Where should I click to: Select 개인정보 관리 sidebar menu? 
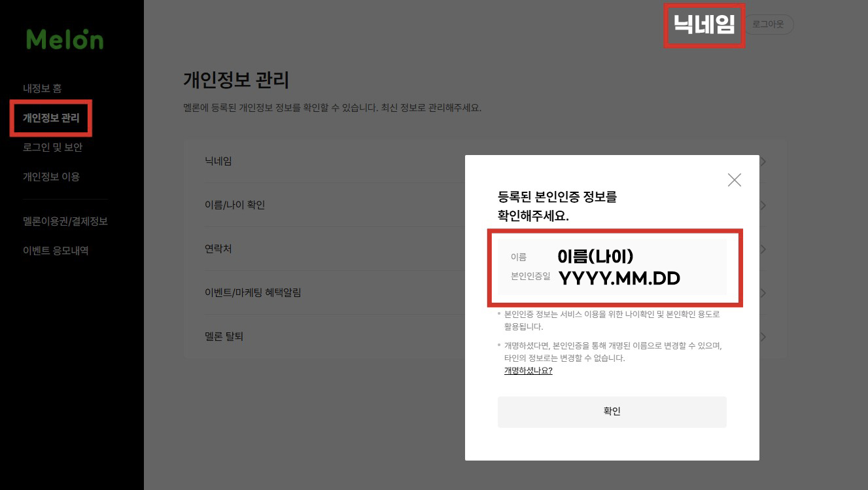[51, 118]
